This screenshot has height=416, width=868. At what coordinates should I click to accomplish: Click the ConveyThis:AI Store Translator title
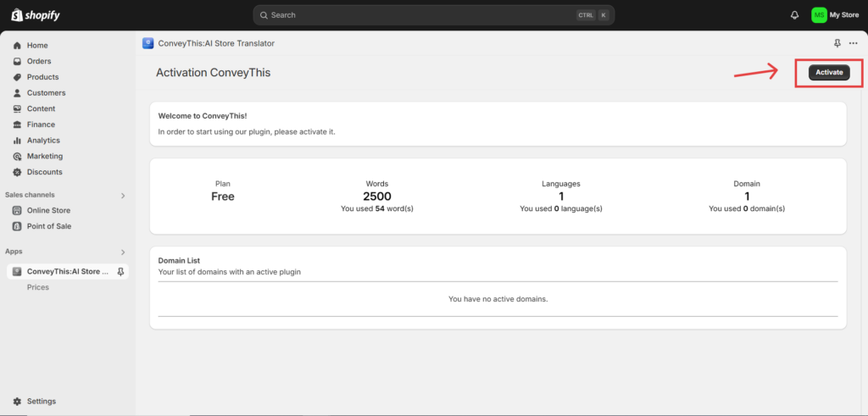point(216,43)
